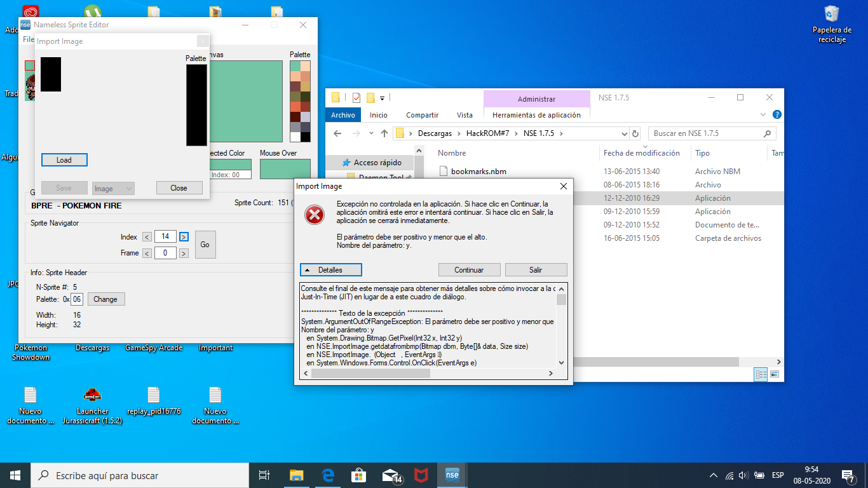The image size is (868, 488).
Task: Switch to large thumbnails view icon
Action: tap(774, 374)
